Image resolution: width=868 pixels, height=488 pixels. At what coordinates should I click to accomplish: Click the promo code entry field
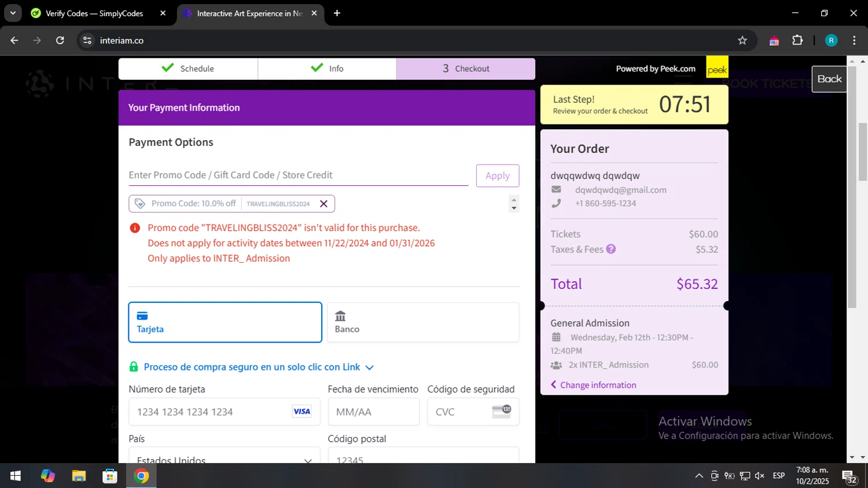pos(298,175)
